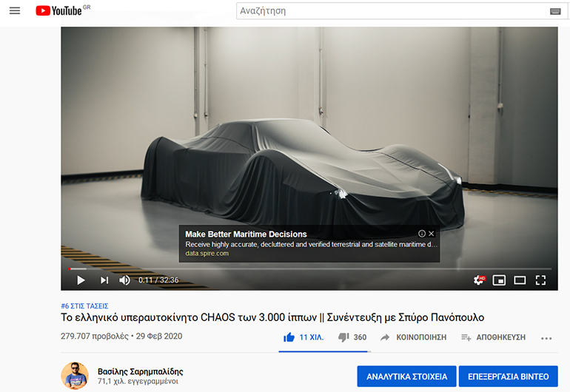The height and width of the screenshot is (392, 570).
Task: Show ad info for the overlay
Action: 422,234
